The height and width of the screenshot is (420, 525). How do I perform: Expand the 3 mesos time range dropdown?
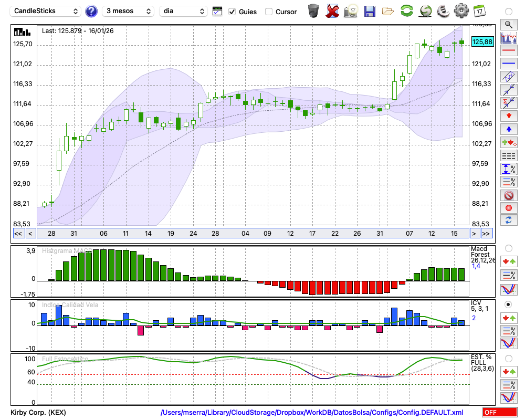tap(128, 11)
